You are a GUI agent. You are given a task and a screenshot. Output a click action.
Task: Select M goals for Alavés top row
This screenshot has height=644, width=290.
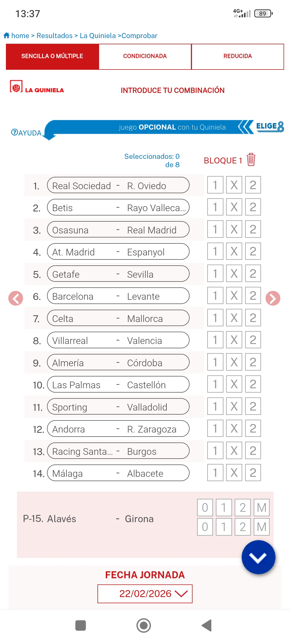pyautogui.click(x=262, y=507)
